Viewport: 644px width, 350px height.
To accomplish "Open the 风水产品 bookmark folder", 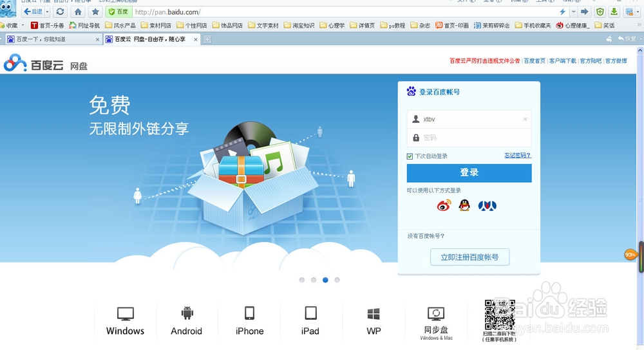I will 120,26.
